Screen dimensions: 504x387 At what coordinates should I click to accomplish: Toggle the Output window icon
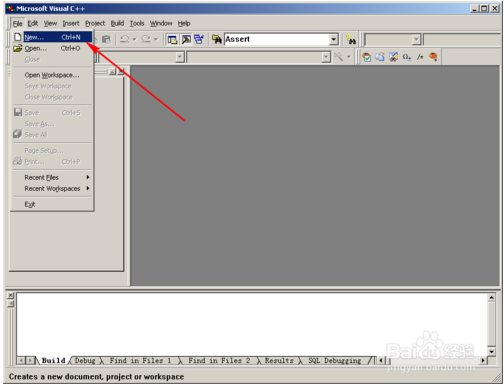click(x=186, y=40)
